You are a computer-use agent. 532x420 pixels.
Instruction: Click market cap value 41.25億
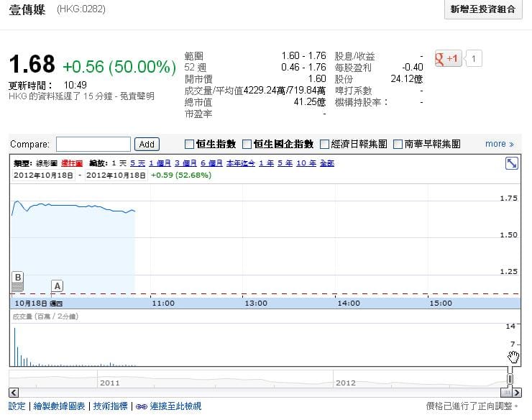coord(310,102)
